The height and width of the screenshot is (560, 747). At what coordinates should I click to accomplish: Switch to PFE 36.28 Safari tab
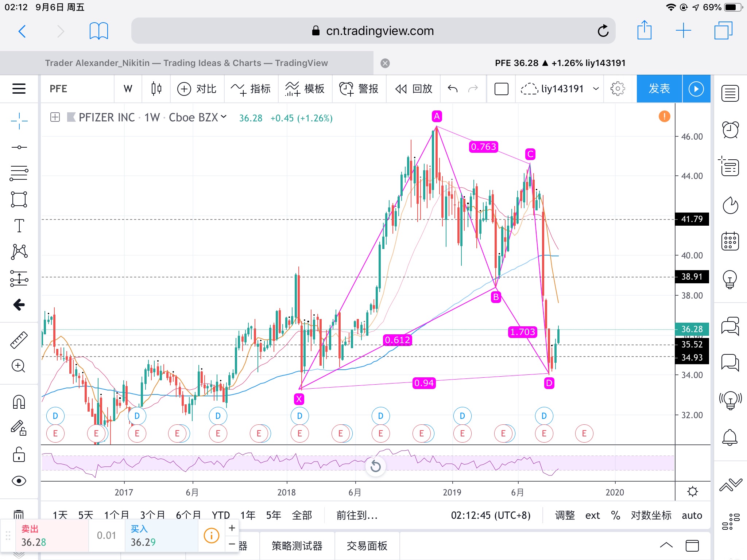[560, 63]
